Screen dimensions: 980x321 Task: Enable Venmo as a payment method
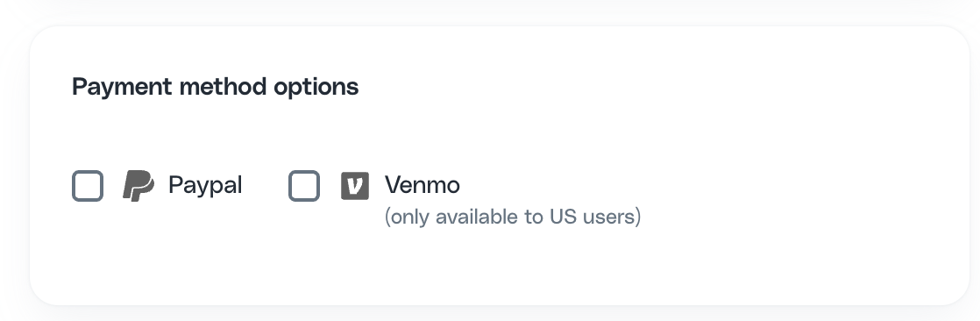(x=304, y=186)
